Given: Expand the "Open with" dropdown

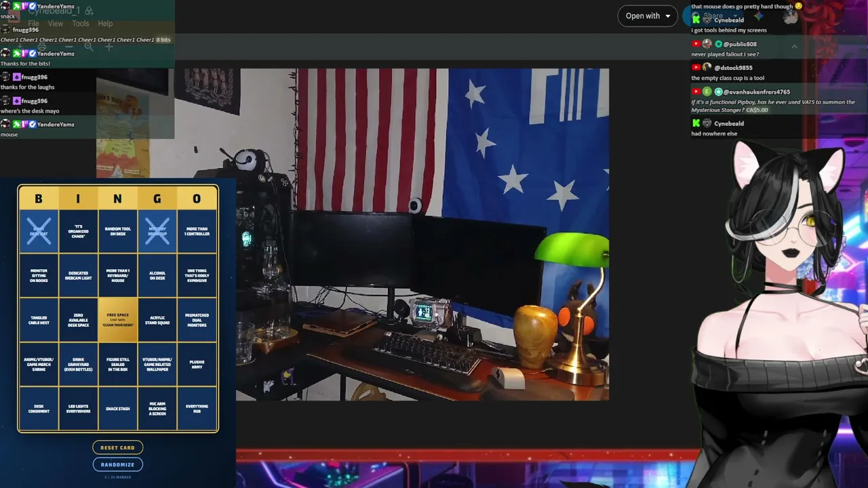Looking at the screenshot, I should point(648,16).
